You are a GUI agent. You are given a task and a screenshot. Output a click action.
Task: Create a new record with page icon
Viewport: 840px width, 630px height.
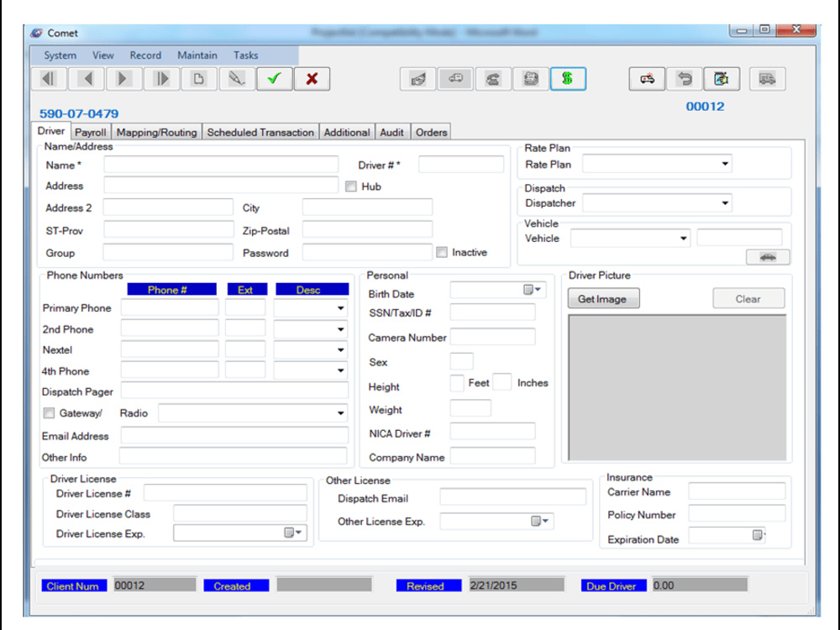pos(199,79)
